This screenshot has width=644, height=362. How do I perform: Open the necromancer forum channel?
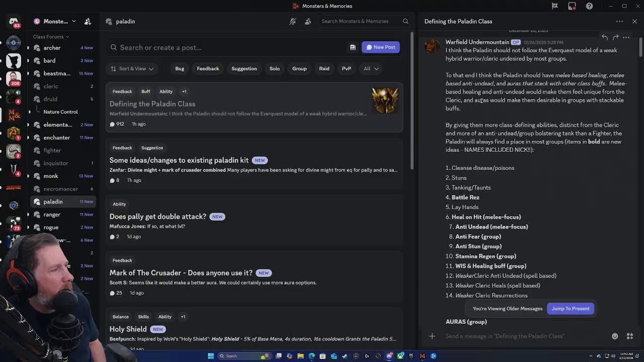click(62, 189)
